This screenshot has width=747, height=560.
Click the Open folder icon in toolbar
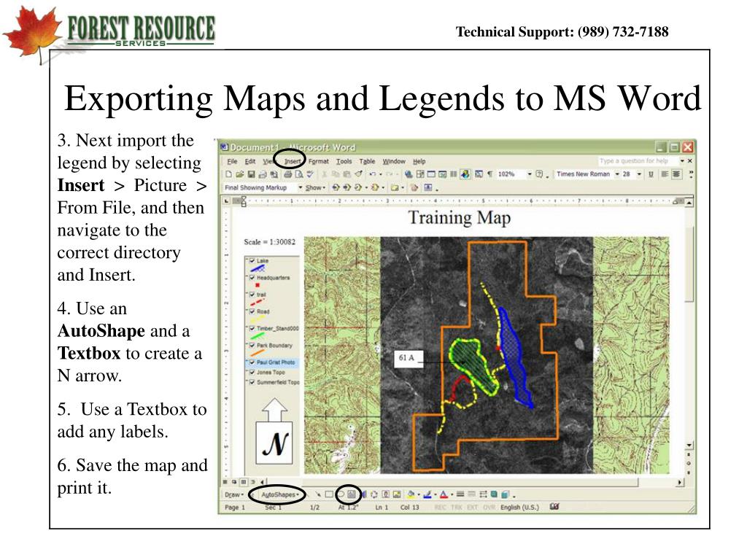239,174
